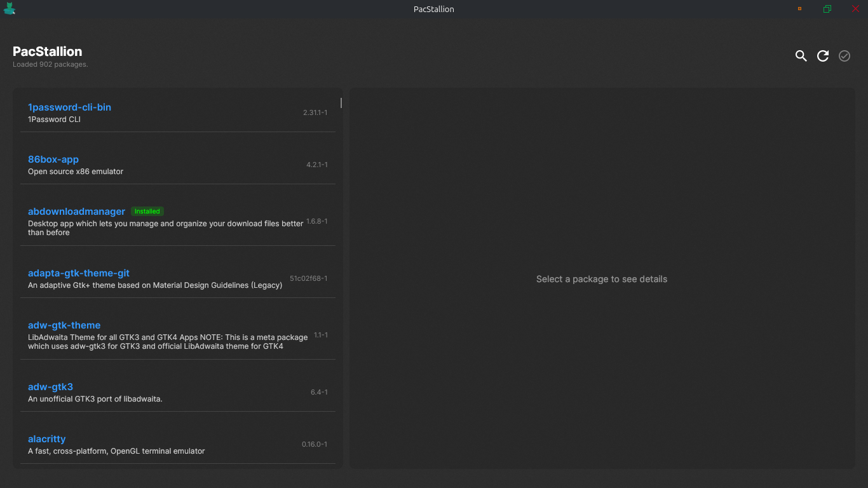Viewport: 868px width, 488px height.
Task: Click version 6.4-1 text
Action: 319,392
